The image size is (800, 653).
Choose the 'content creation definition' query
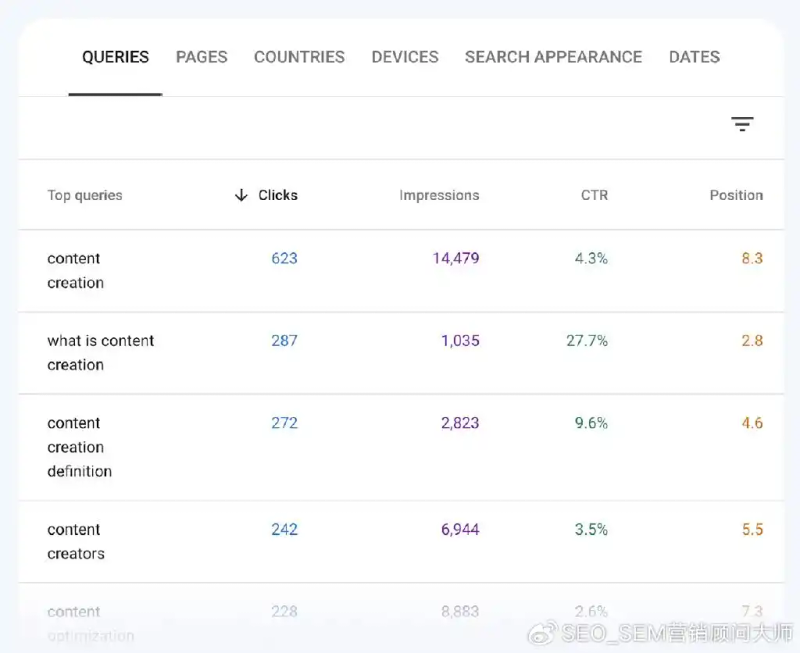[x=79, y=447]
